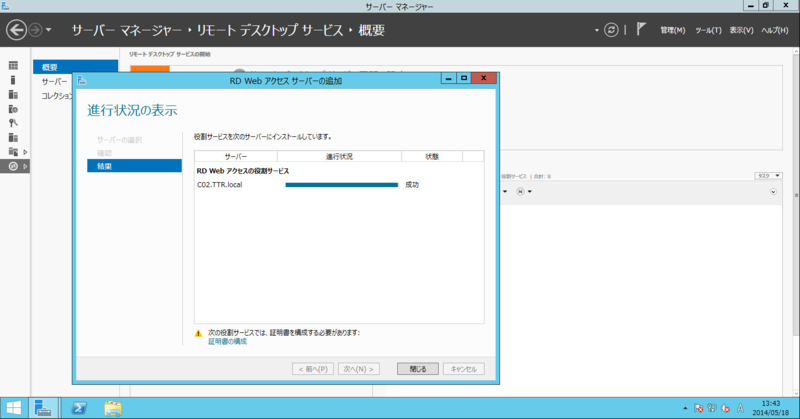Open the Local Server icon in left sidebar
The image size is (800, 419).
point(13,80)
